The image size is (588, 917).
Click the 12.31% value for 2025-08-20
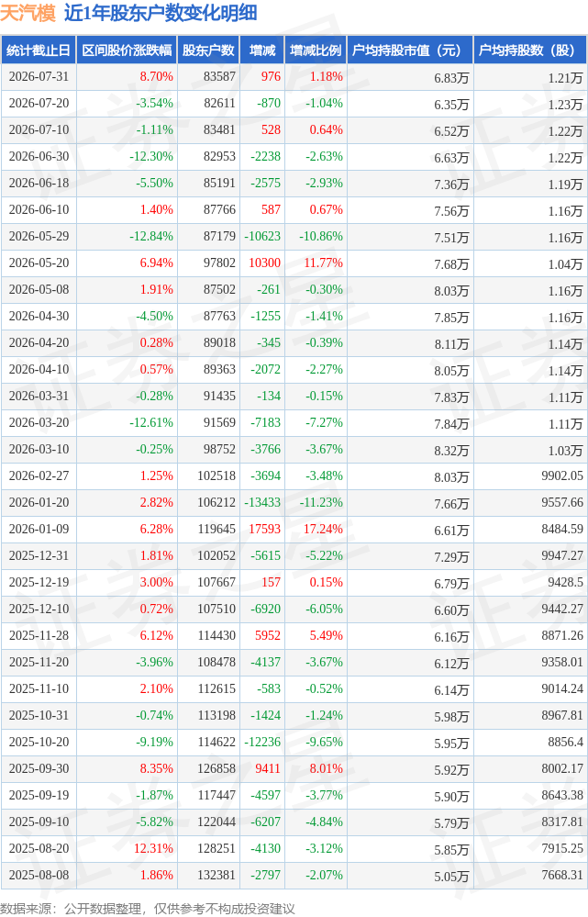coord(153,848)
